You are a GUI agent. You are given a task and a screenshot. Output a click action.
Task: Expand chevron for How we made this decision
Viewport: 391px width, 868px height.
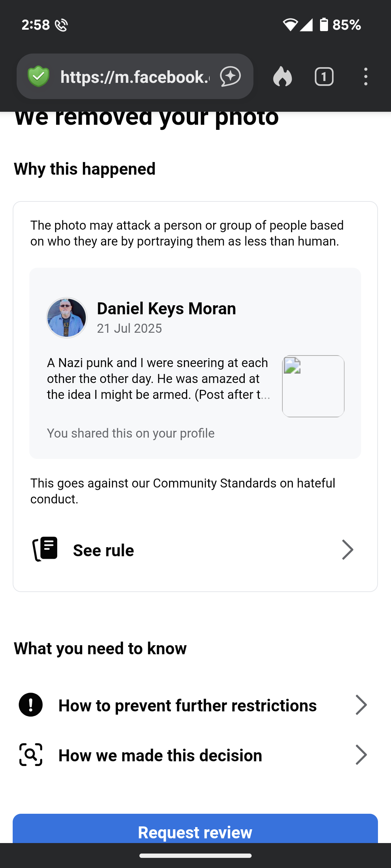[361, 755]
